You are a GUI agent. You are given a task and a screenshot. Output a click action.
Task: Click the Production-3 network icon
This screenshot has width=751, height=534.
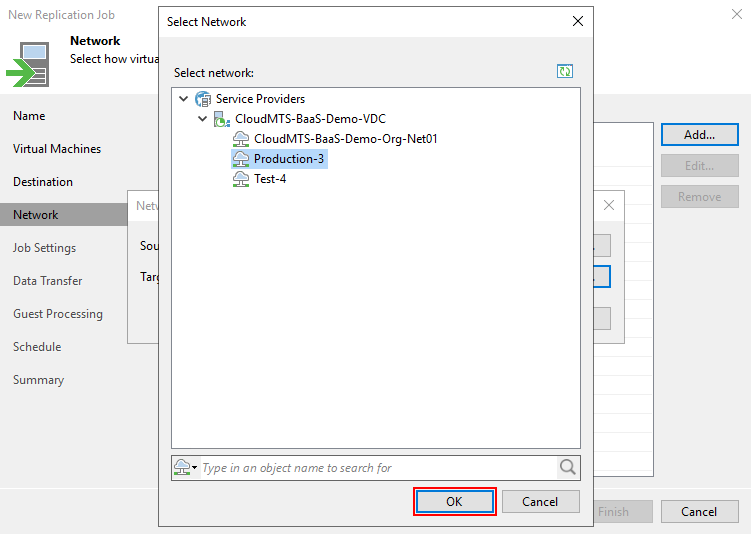pyautogui.click(x=241, y=159)
